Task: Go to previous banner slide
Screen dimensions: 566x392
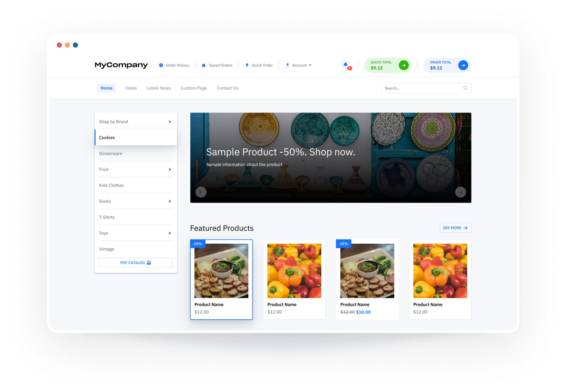Action: coord(201,192)
